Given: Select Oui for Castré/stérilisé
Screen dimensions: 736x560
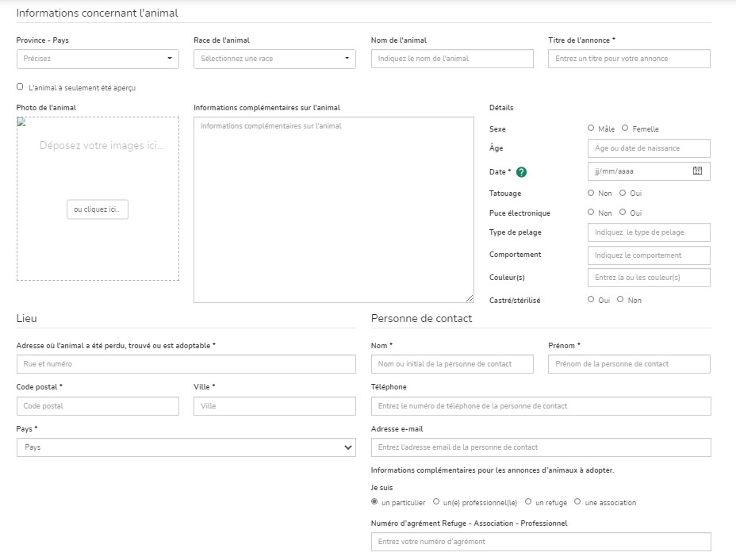Looking at the screenshot, I should (x=591, y=300).
